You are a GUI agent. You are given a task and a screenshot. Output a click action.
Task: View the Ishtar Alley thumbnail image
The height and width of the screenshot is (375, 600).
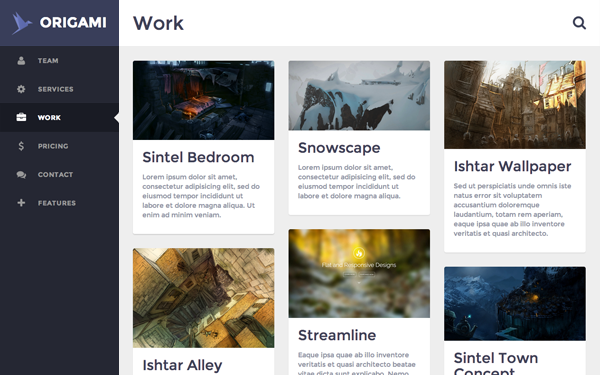pyautogui.click(x=204, y=298)
